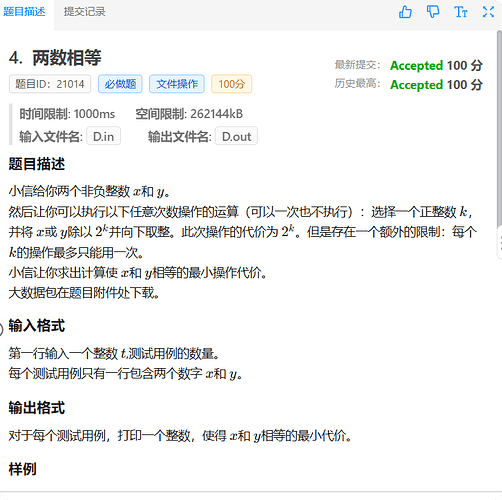Viewport: 502px width, 500px height.
Task: Click the 输入格式 section heading
Action: pos(37,326)
